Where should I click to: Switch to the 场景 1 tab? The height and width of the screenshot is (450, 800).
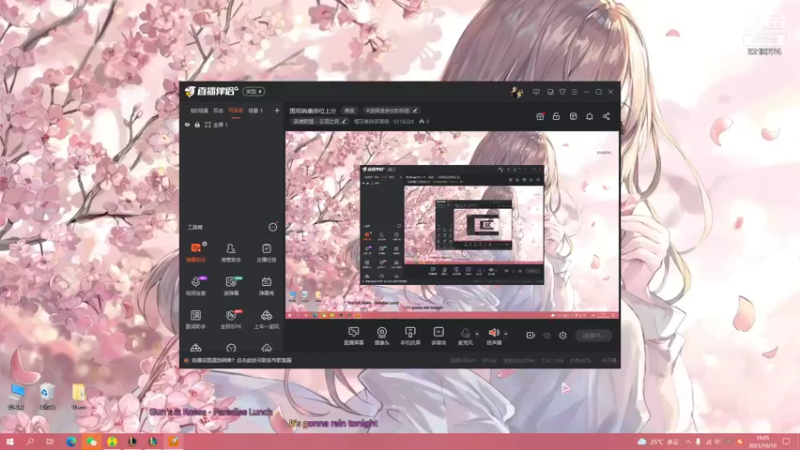coord(255,110)
